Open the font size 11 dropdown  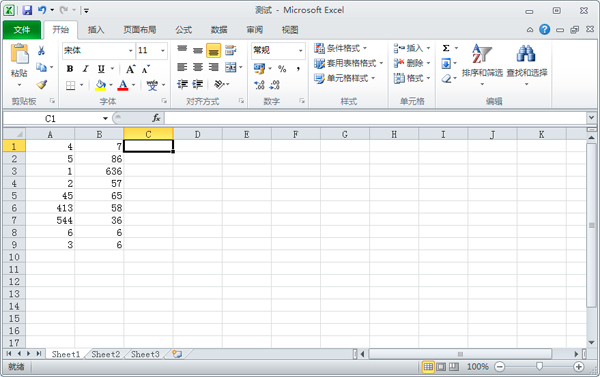(x=163, y=51)
